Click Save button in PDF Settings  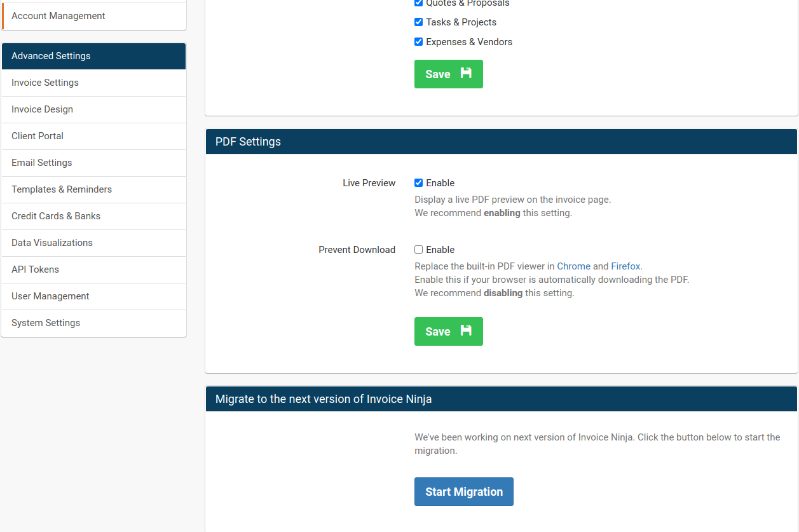[448, 331]
